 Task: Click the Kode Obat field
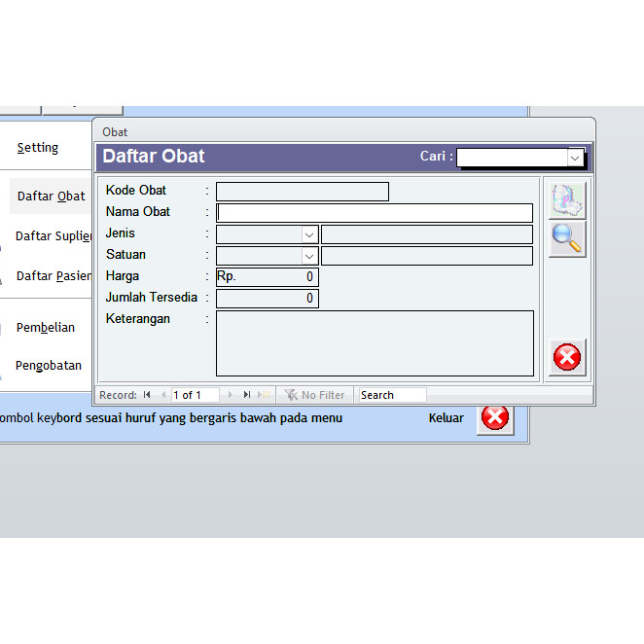[303, 192]
